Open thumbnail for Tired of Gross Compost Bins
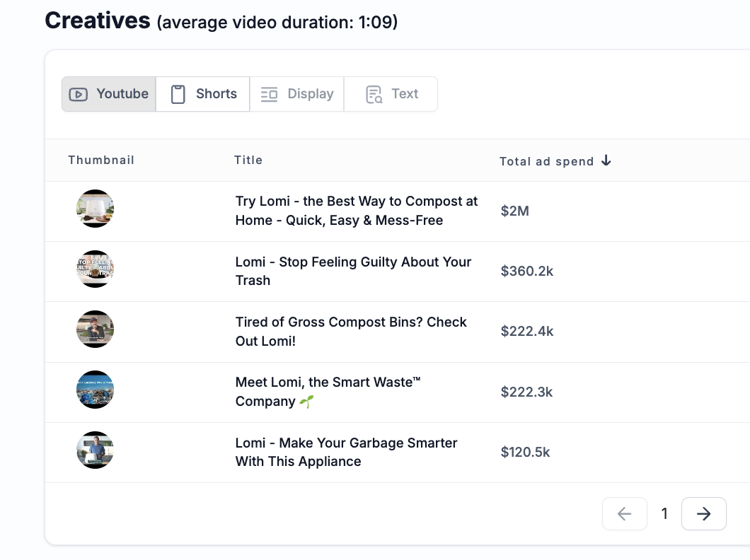This screenshot has width=750, height=560. tap(96, 329)
